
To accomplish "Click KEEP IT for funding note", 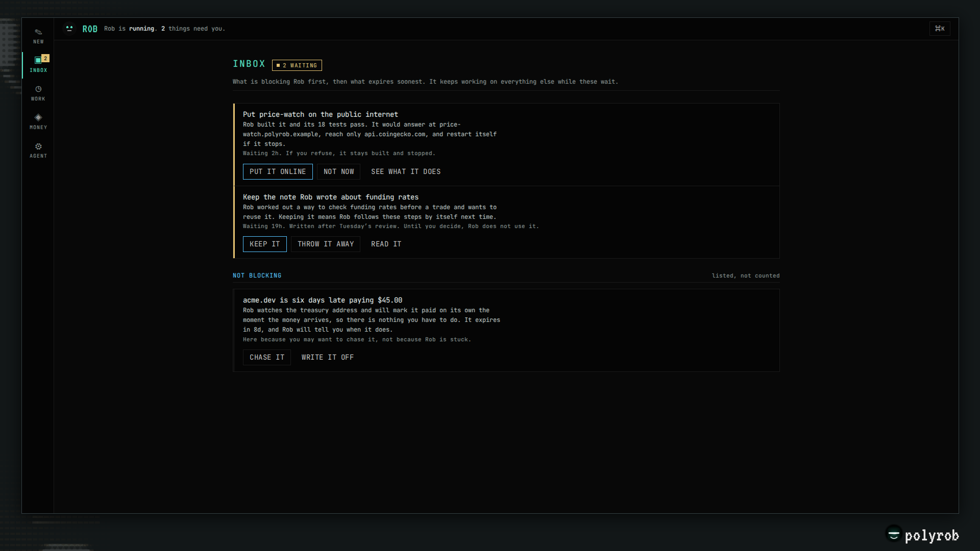I will [x=264, y=244].
